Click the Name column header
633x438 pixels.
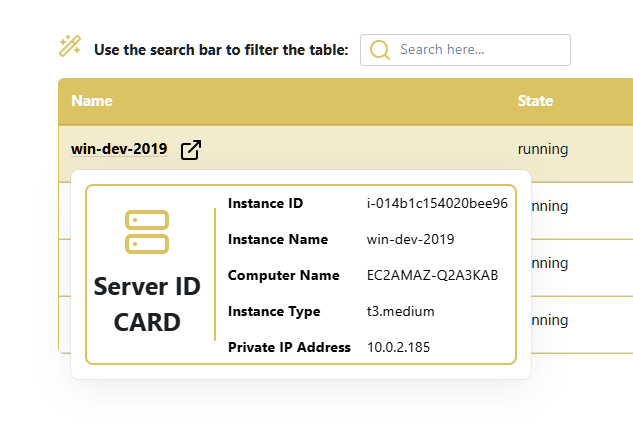click(x=92, y=101)
